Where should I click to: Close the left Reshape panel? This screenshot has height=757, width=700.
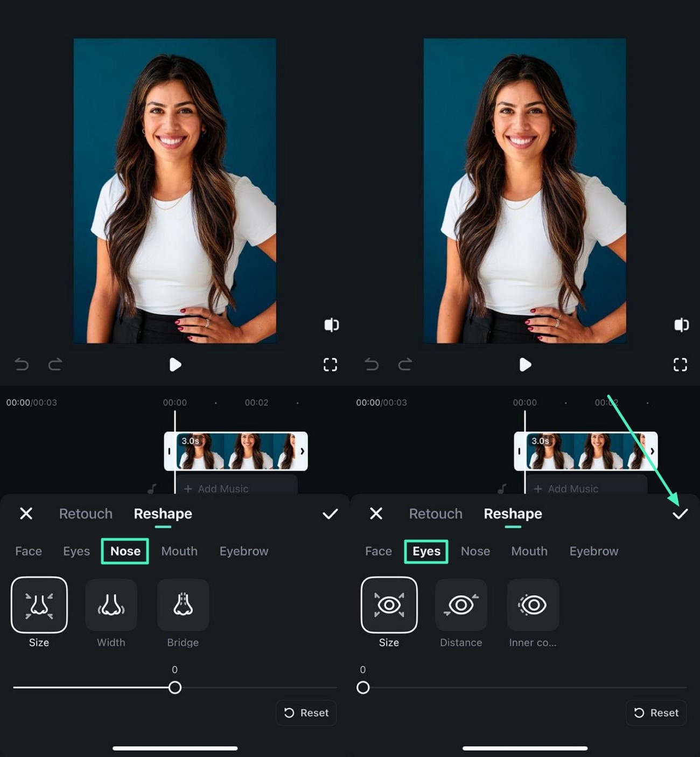(x=26, y=514)
